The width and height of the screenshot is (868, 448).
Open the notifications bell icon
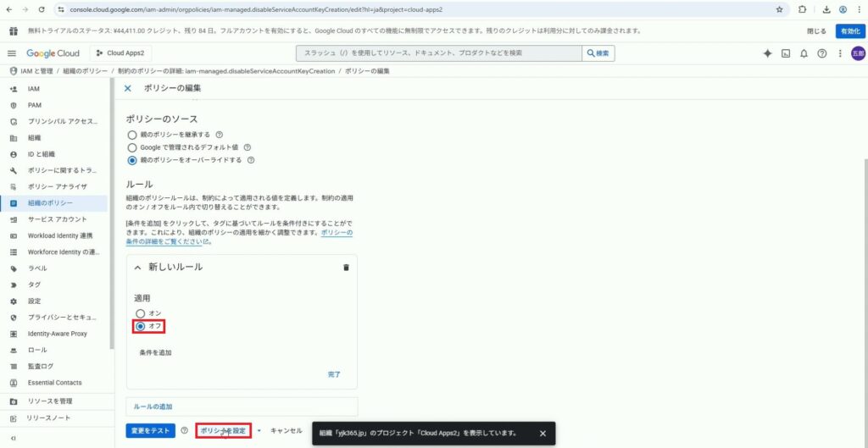point(804,53)
